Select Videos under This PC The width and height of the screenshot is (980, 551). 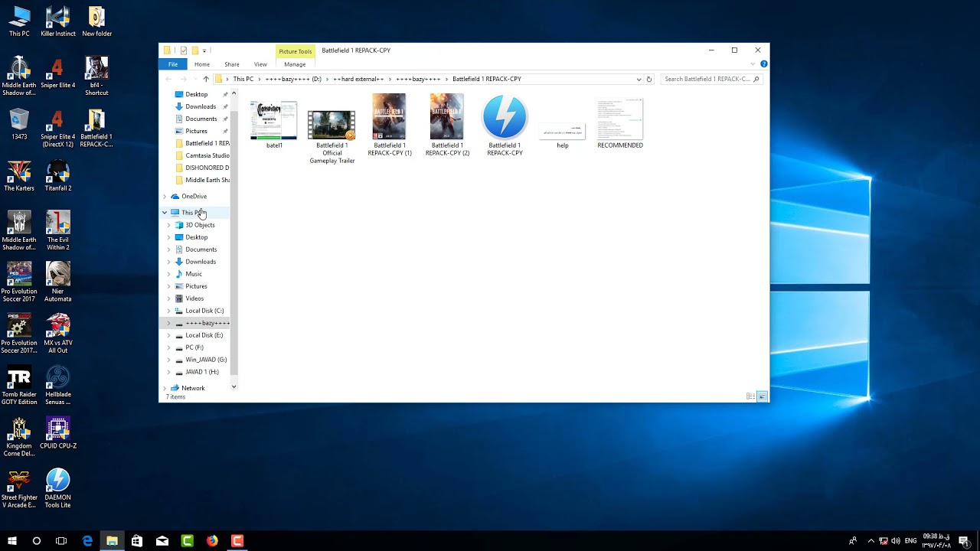click(194, 298)
